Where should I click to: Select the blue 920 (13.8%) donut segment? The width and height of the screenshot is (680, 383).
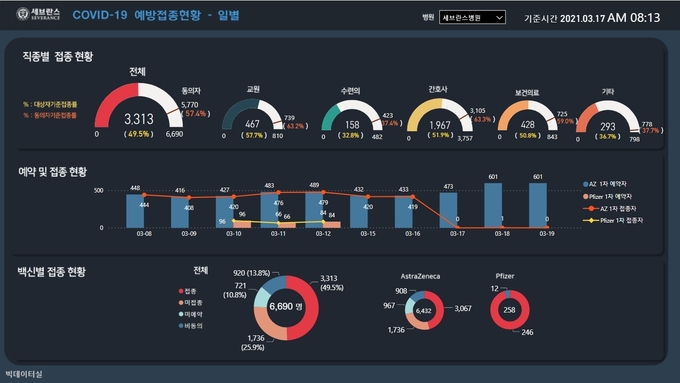[275, 284]
